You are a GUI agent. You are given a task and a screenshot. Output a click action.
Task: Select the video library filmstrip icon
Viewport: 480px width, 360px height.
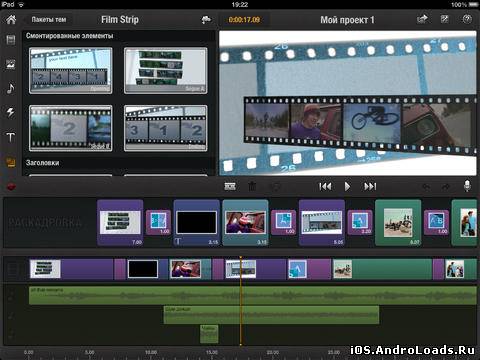click(x=11, y=40)
